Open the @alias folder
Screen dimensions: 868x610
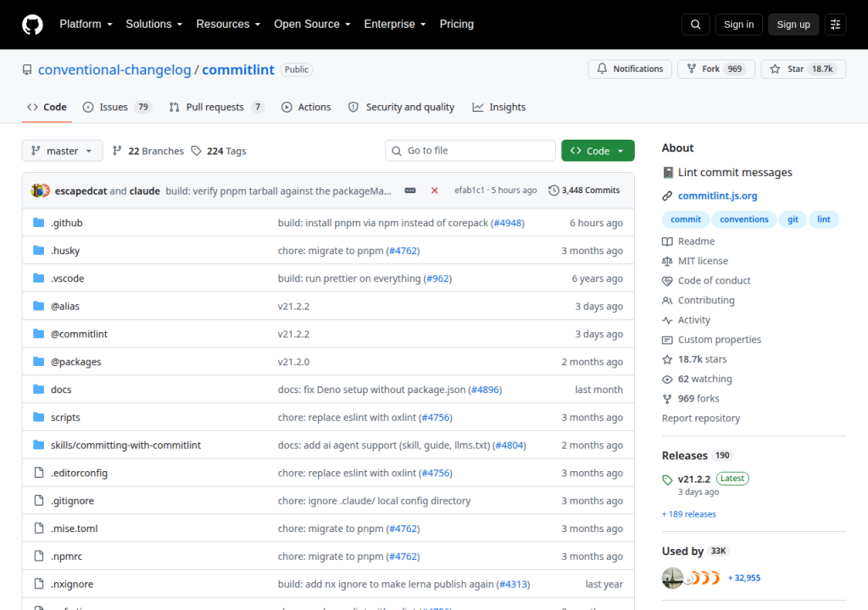[64, 306]
